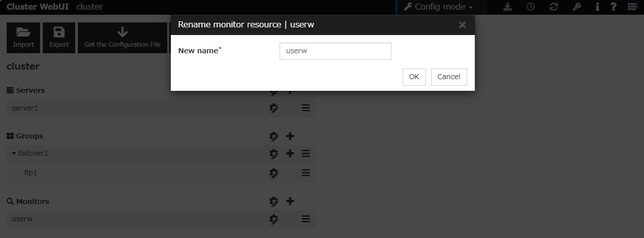Click OK to confirm the rename

tap(414, 77)
